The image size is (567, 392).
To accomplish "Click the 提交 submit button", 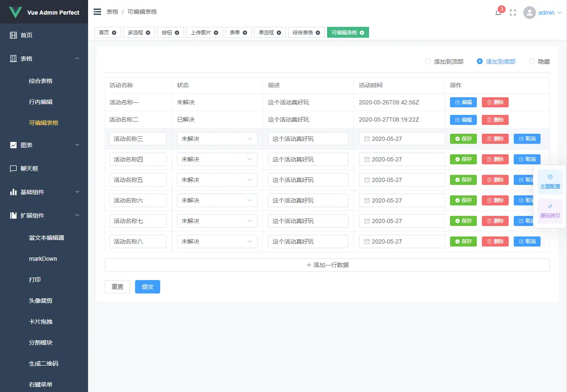I will [148, 287].
